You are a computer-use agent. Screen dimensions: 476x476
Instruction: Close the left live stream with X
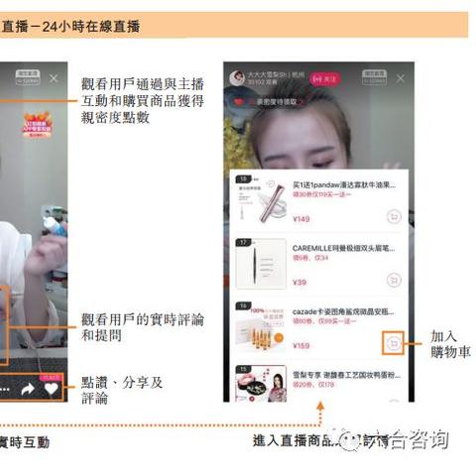pos(54,78)
